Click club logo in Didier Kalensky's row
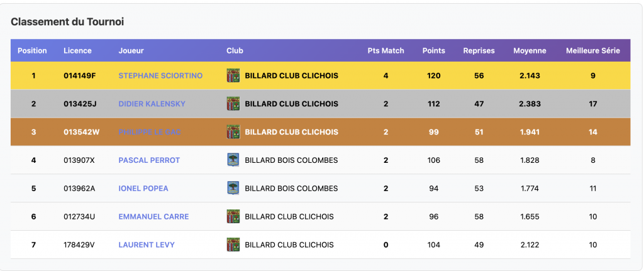 click(x=233, y=104)
